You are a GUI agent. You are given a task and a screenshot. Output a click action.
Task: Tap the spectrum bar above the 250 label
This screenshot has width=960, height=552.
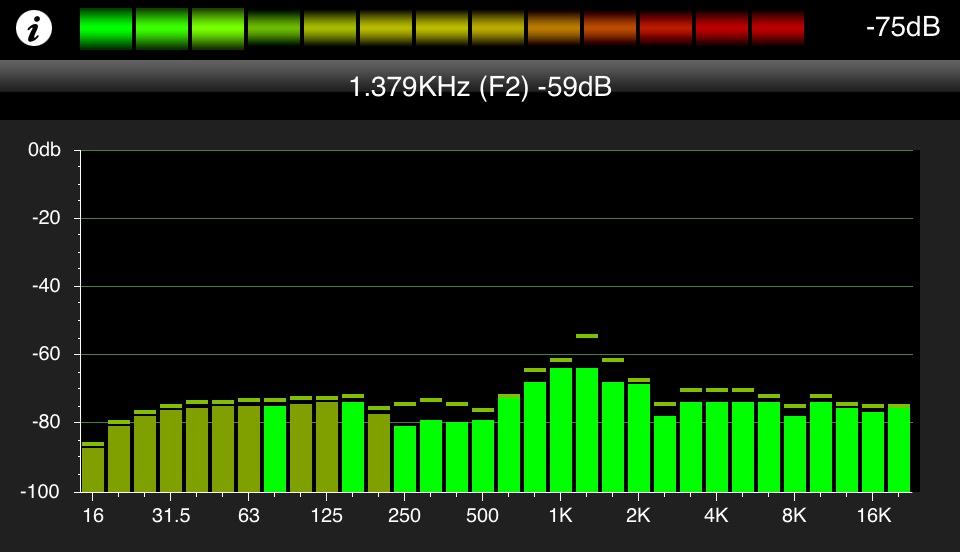click(405, 458)
